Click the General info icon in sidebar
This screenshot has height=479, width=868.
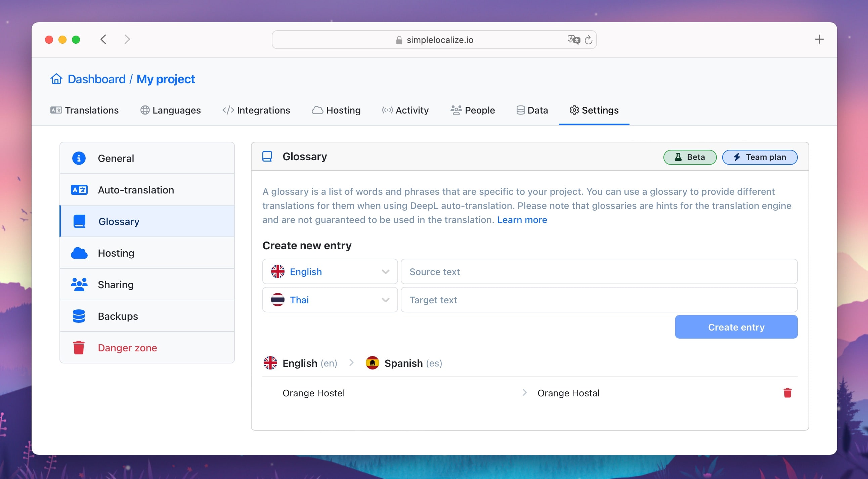79,158
